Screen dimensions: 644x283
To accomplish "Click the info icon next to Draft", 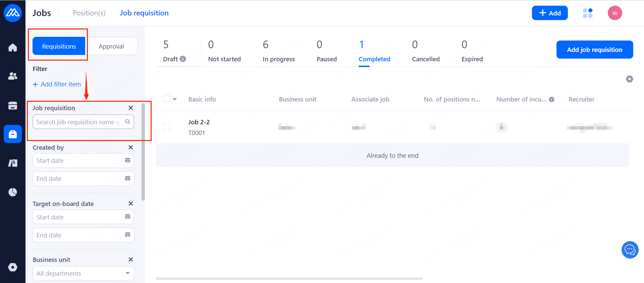I will 183,59.
